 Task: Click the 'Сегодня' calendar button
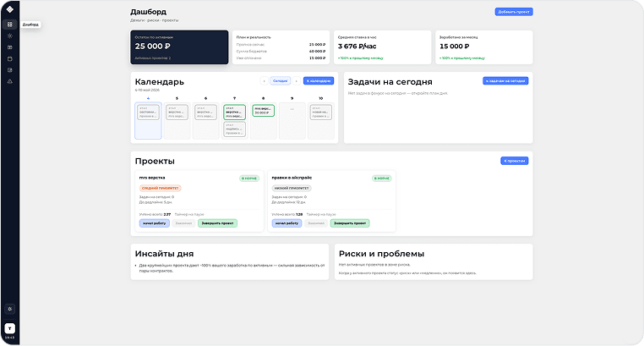click(x=280, y=81)
